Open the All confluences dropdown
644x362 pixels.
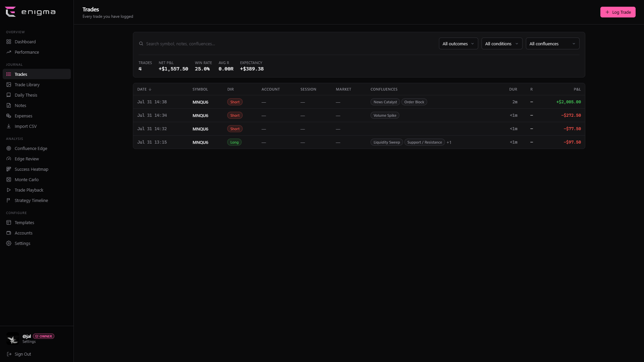click(x=552, y=44)
